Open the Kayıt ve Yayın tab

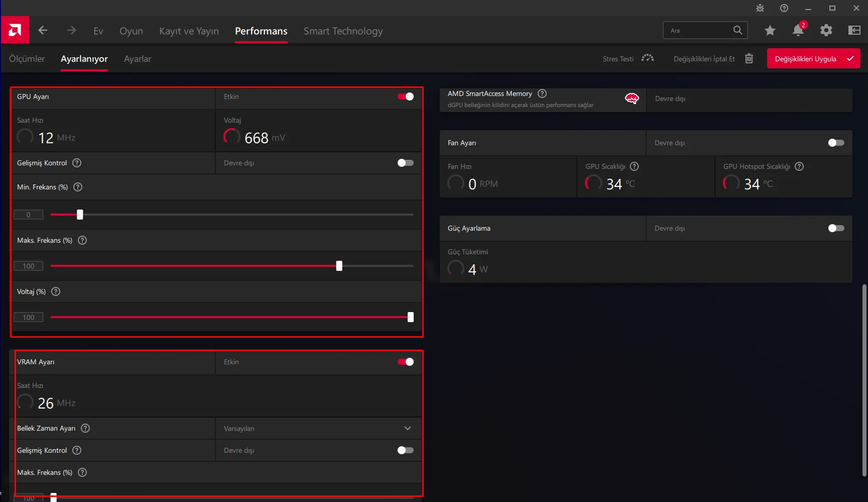click(189, 31)
